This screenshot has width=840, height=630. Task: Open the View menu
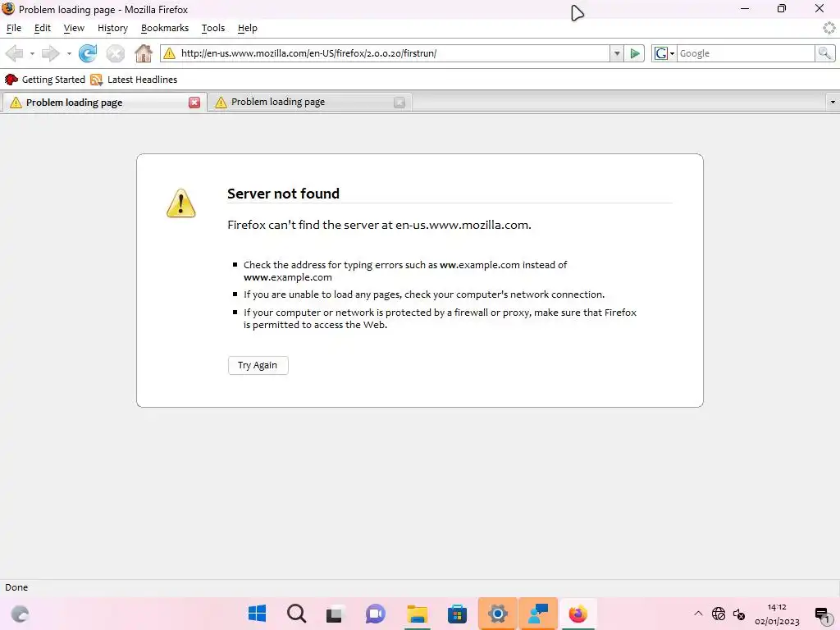coord(74,28)
